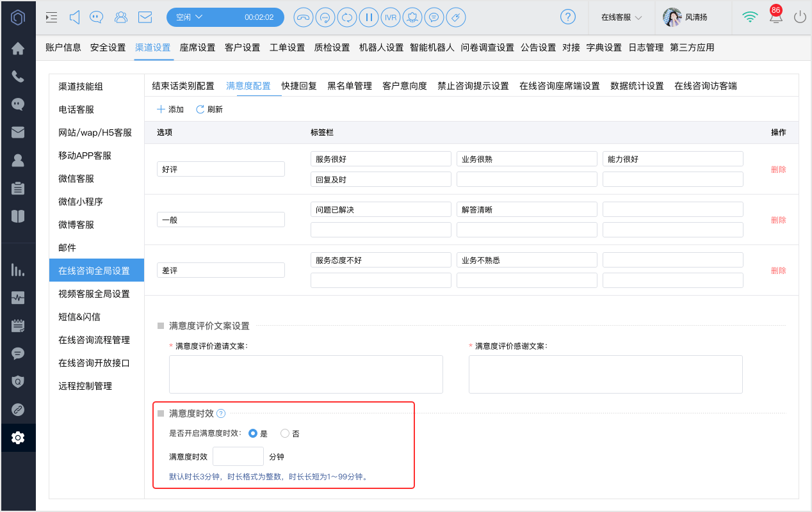Viewport: 812px width, 512px height.
Task: Click the 满意度时效 minutes input field
Action: coord(238,456)
